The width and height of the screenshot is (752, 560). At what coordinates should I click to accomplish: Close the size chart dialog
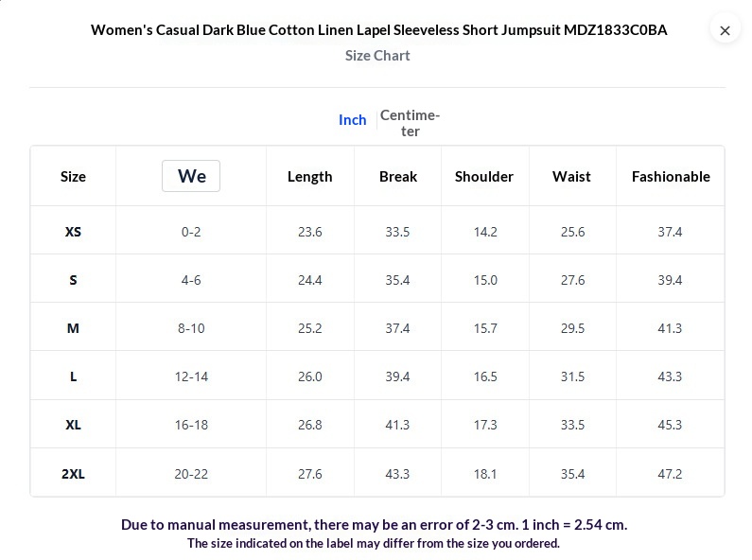click(725, 30)
